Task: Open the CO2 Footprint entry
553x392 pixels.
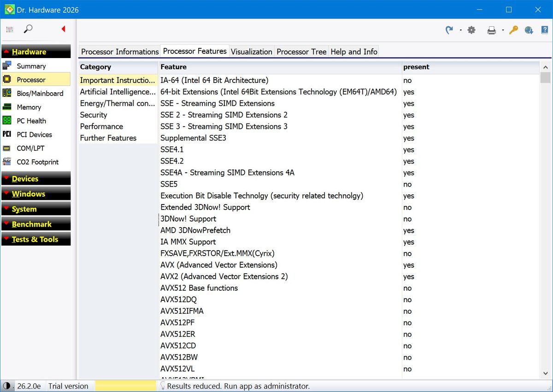Action: [x=37, y=162]
